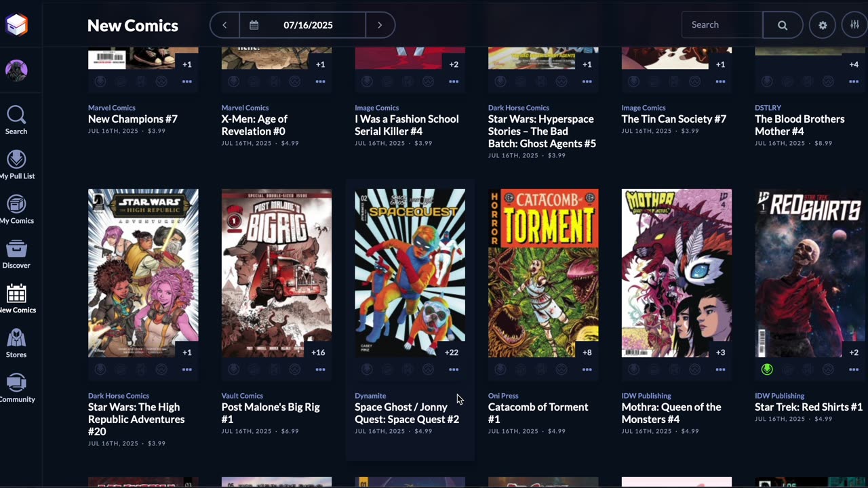868x488 pixels.
Task: Open more options for Star Wars High Republic #20
Action: 186,369
